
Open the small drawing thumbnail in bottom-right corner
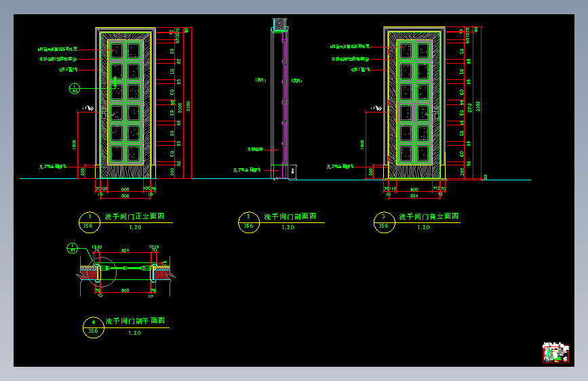(x=555, y=353)
